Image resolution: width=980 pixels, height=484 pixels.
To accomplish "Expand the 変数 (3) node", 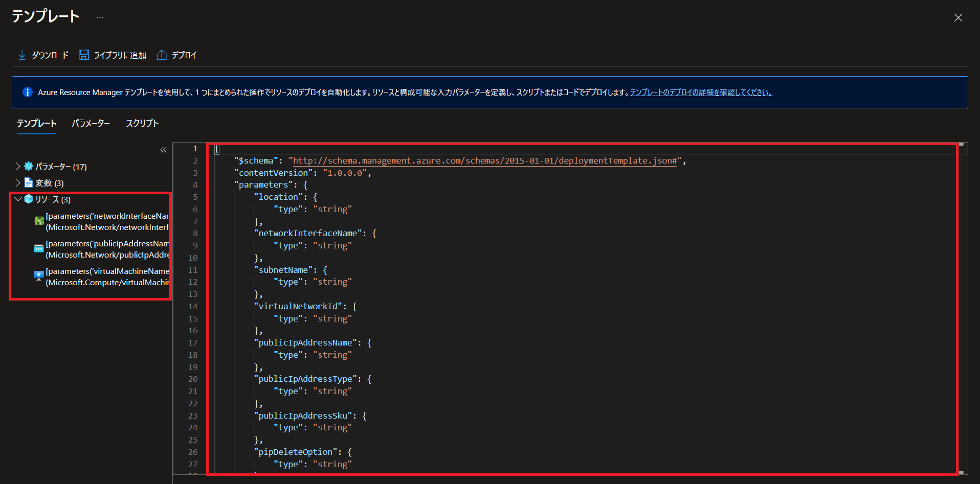I will [18, 182].
